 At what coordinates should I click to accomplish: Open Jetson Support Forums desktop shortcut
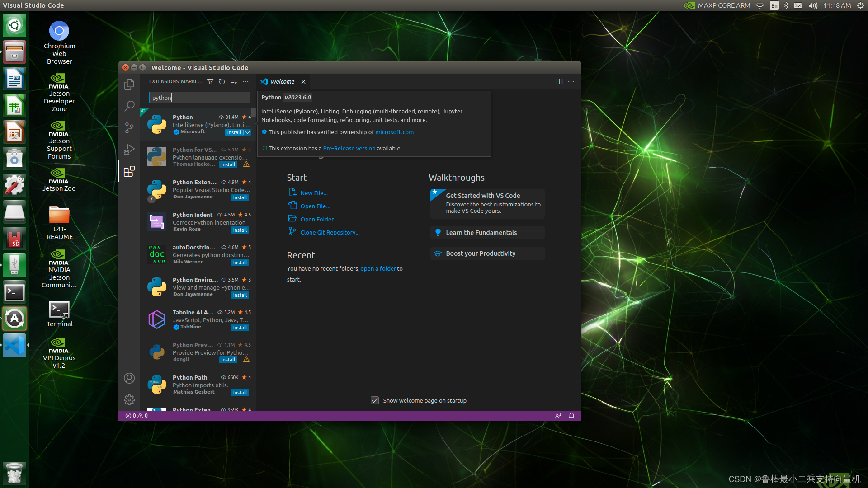pos(59,140)
